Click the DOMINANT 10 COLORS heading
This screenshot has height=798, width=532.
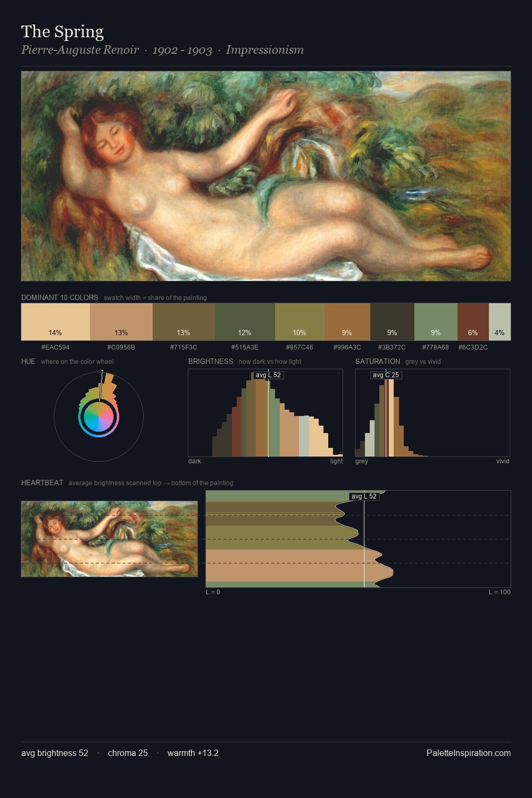60,297
